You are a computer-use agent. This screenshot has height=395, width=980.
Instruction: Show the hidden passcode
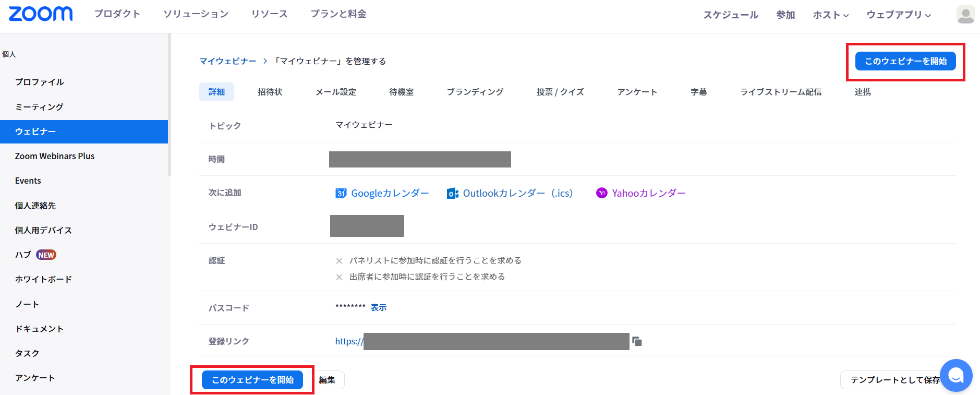pos(379,307)
